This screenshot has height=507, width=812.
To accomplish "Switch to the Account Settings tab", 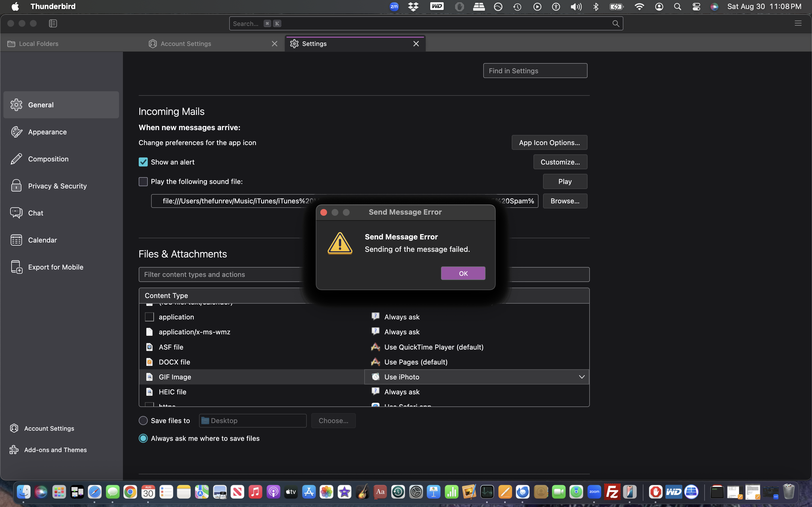I will 186,44.
